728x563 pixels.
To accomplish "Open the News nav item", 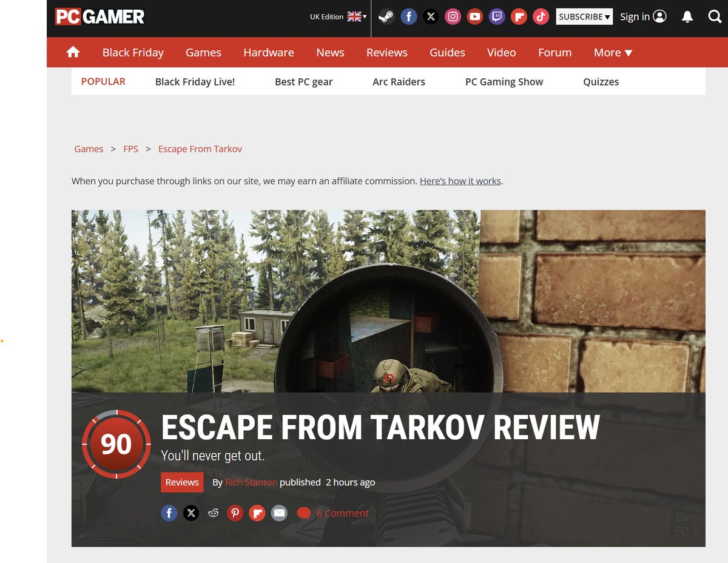I will click(x=330, y=53).
